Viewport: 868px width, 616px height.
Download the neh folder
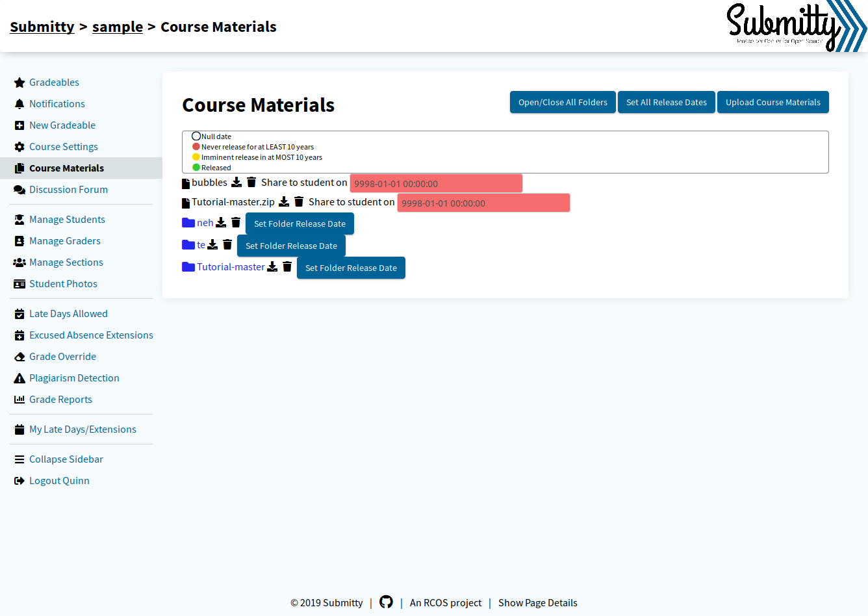click(x=221, y=223)
